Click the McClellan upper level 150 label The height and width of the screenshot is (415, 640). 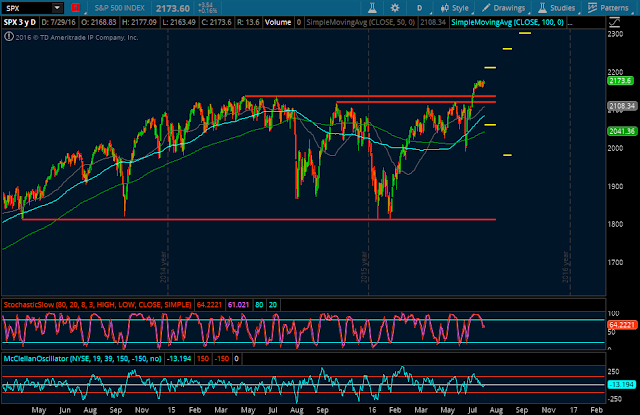(203, 359)
